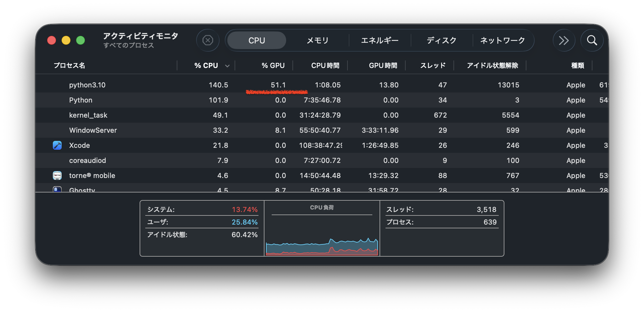
Task: Switch to the メモリ tab
Action: pyautogui.click(x=317, y=40)
